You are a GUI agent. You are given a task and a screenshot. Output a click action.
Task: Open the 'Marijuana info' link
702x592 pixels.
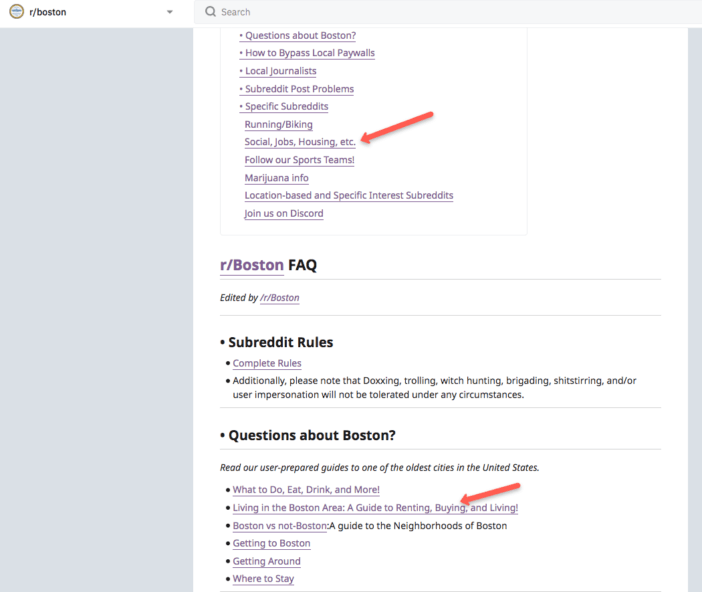[x=276, y=178]
